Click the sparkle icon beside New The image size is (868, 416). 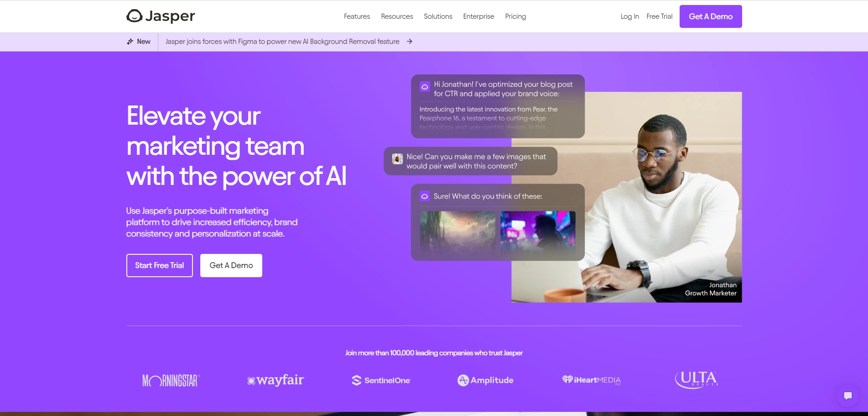[x=130, y=42]
